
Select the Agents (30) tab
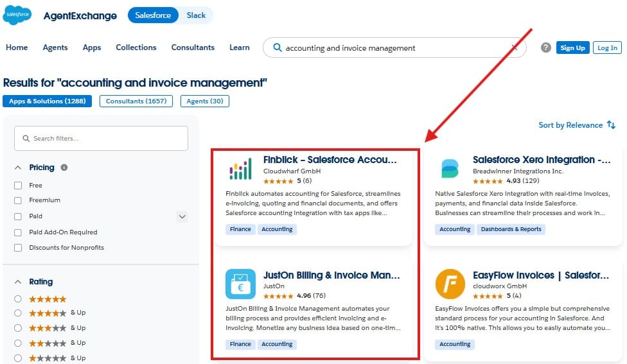point(205,101)
